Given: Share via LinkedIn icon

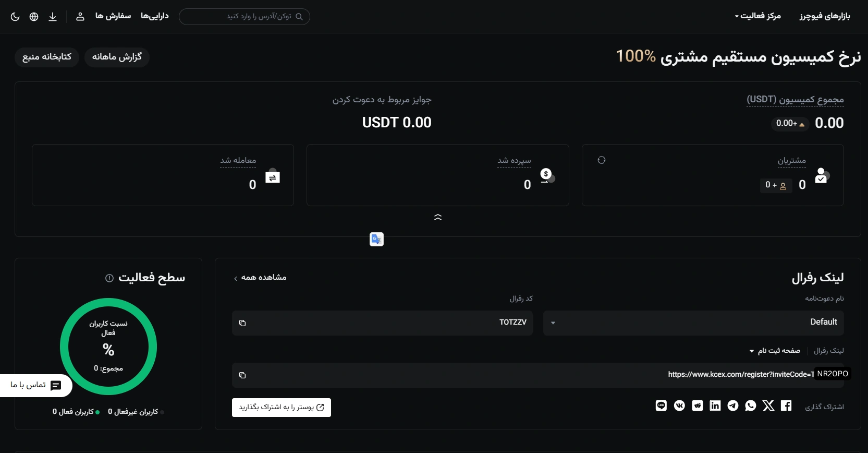Looking at the screenshot, I should click(715, 406).
